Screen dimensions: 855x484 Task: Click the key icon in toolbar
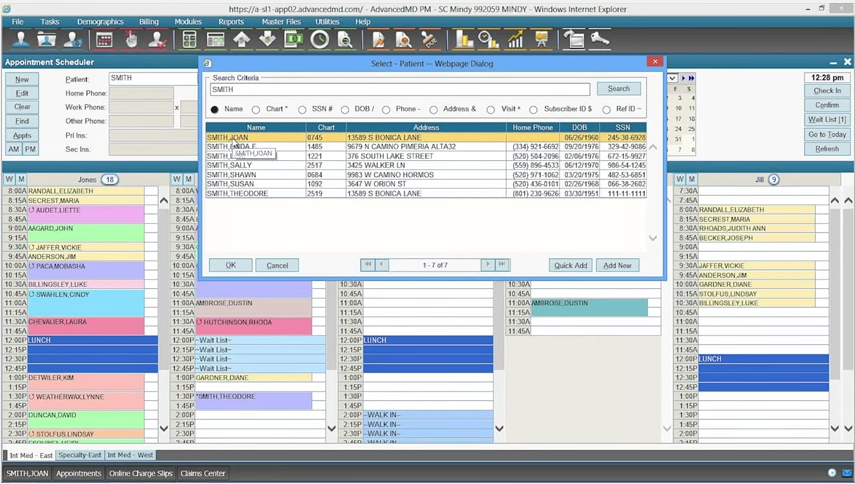click(x=599, y=39)
